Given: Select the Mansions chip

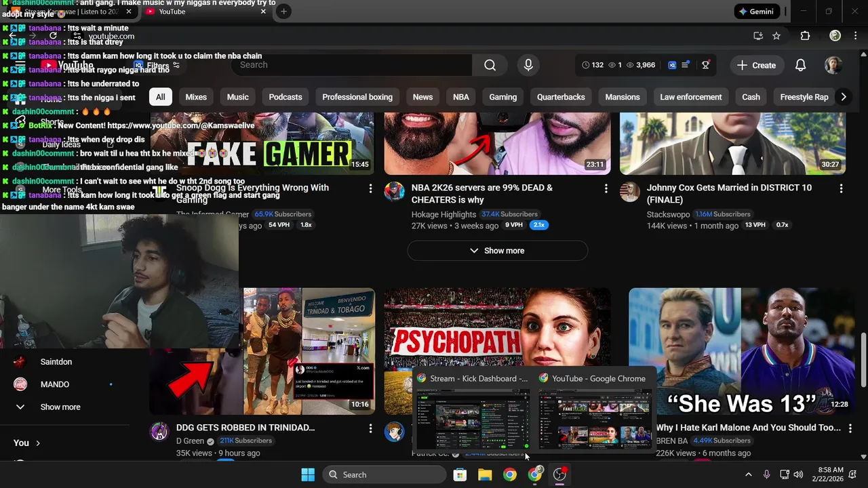Looking at the screenshot, I should pyautogui.click(x=623, y=97).
